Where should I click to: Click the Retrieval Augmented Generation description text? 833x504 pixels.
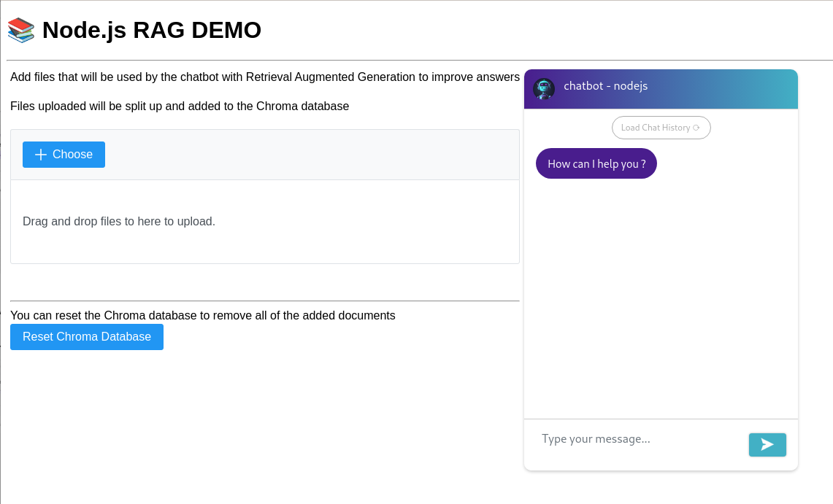tap(264, 77)
